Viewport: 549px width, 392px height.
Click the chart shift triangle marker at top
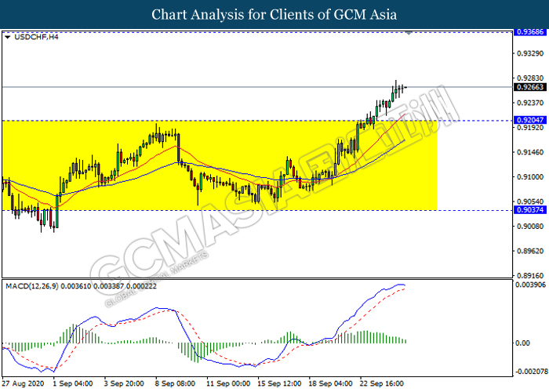coord(409,33)
